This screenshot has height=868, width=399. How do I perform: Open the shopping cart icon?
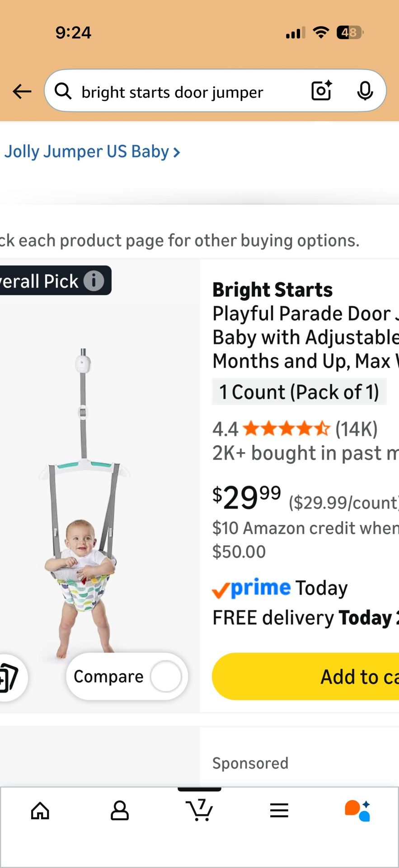point(199,809)
